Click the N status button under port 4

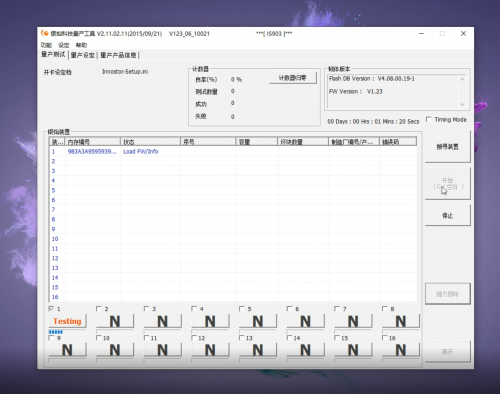[210, 321]
